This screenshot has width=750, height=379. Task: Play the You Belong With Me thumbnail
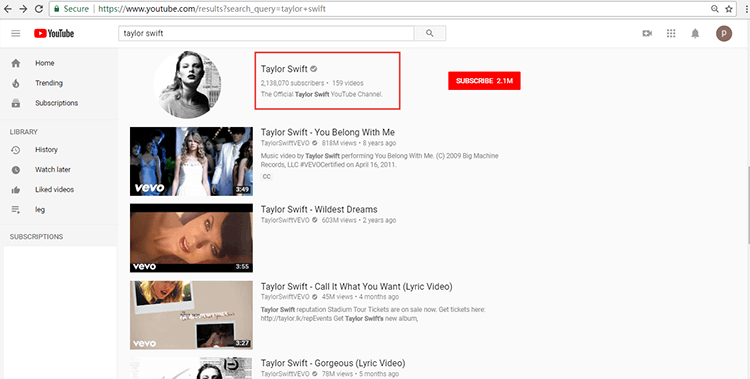191,161
